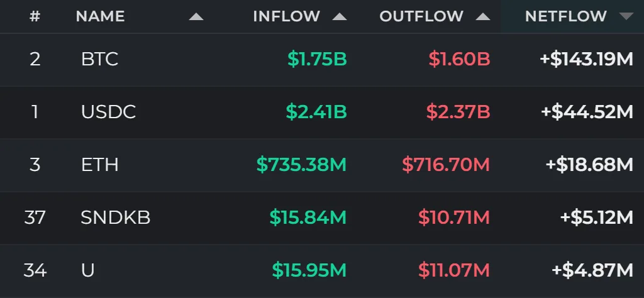
Task: Select BTC netflow +$143.19M
Action: [x=587, y=60]
